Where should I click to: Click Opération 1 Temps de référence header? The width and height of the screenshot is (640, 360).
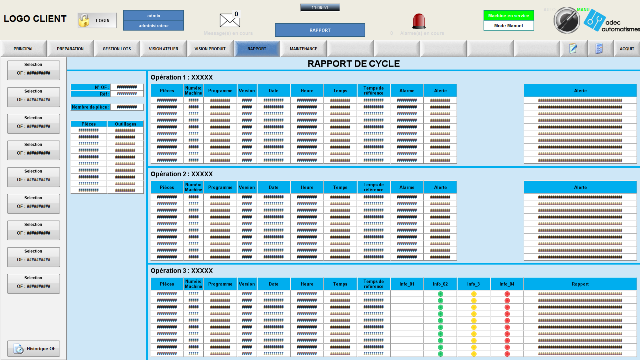(x=373, y=91)
